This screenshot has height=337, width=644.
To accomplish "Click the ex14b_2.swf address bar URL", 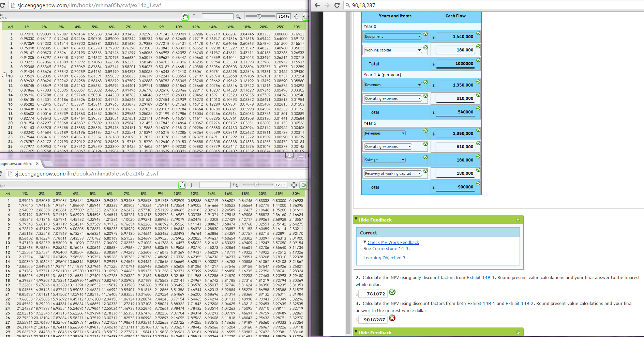I will coord(87,174).
